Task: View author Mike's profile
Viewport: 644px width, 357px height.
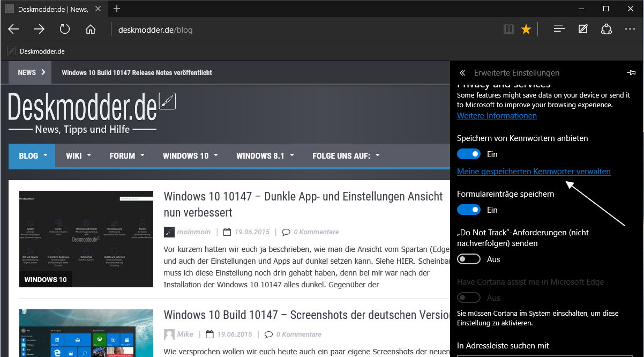Action: (x=185, y=334)
